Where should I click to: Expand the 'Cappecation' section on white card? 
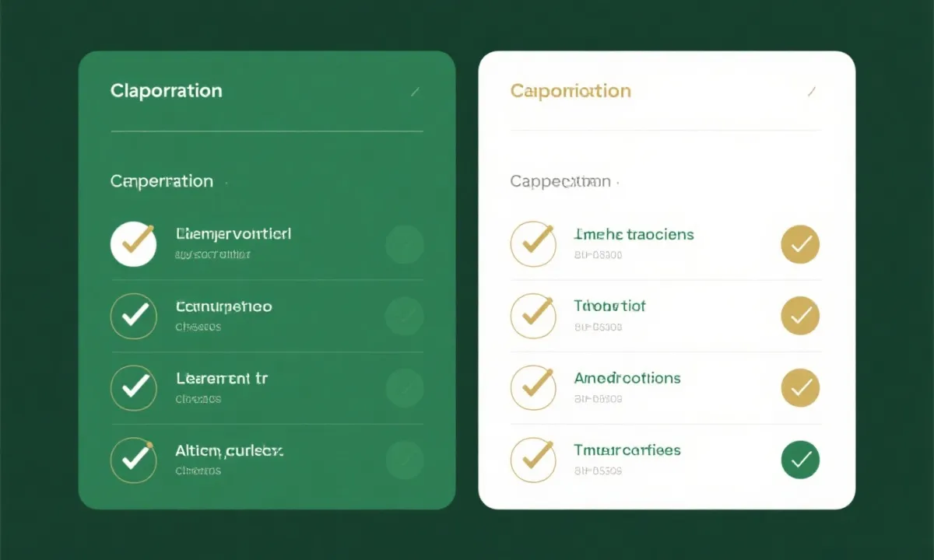(560, 182)
